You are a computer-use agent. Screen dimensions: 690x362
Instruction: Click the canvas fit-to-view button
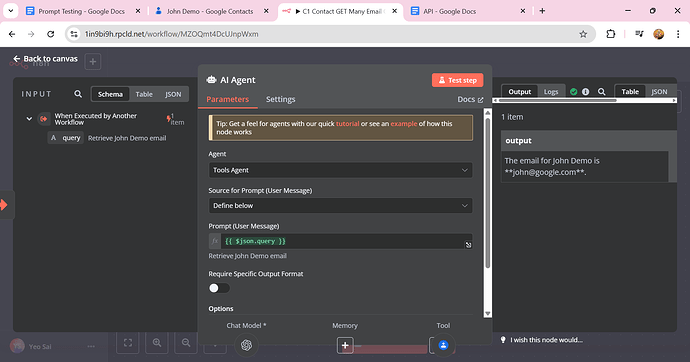pyautogui.click(x=128, y=343)
